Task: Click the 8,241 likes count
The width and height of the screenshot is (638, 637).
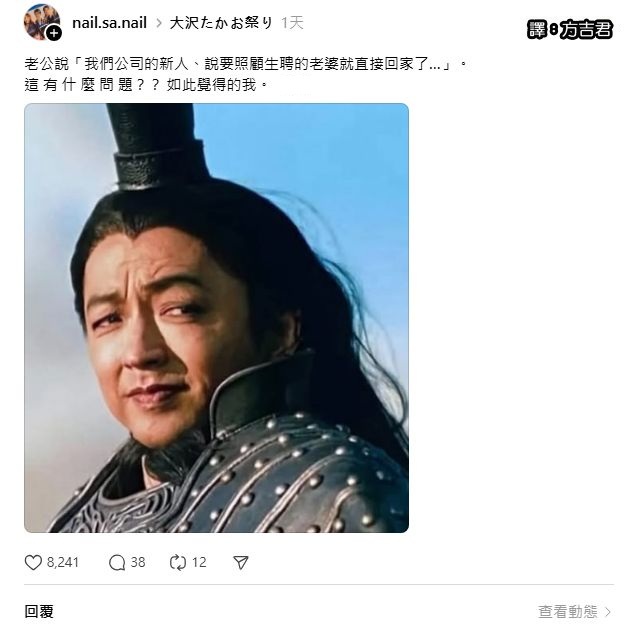Action: (63, 563)
